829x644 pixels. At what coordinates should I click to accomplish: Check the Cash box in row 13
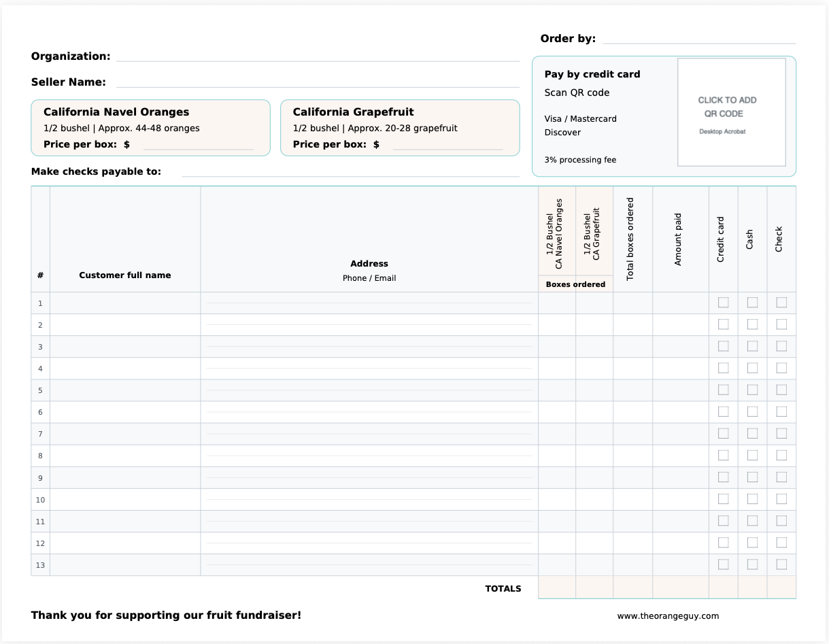tap(752, 564)
